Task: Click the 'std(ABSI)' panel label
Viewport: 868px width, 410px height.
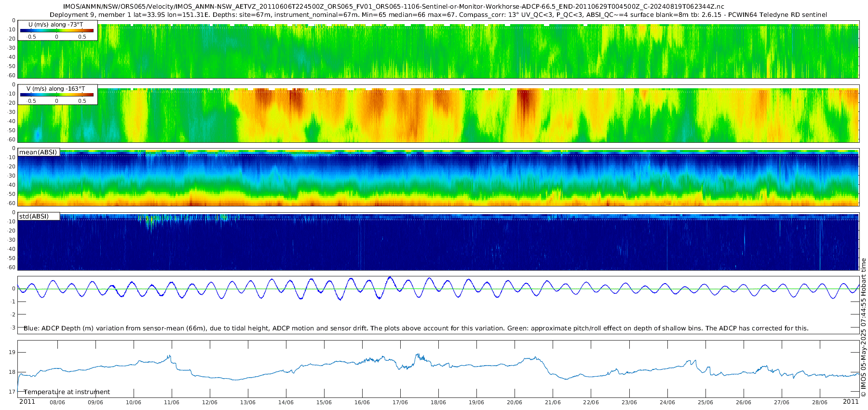Action: (34, 216)
